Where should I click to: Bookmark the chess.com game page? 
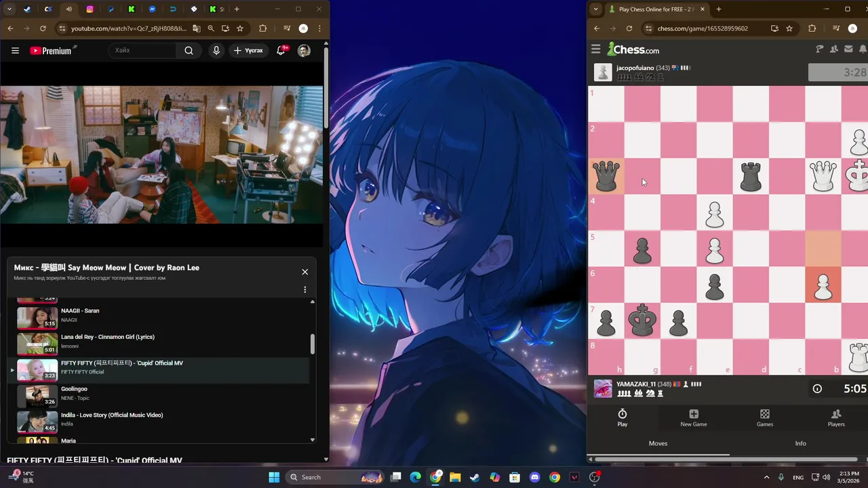789,28
